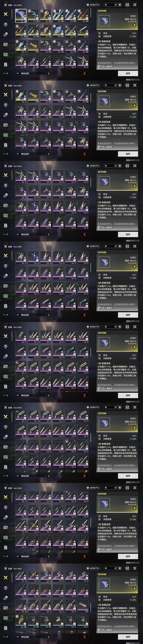Open the delete trash can icon in the topmost panel
This screenshot has width=143, height=644.
[84, 73]
